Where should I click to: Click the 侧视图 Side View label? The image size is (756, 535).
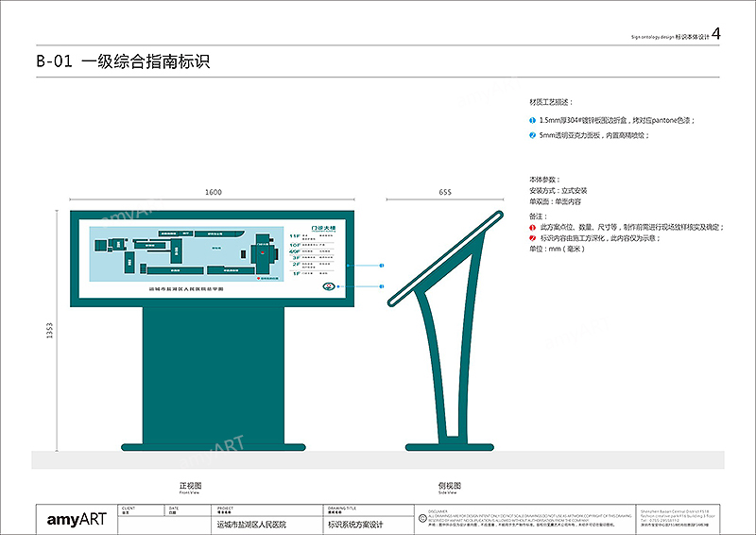coord(450,488)
